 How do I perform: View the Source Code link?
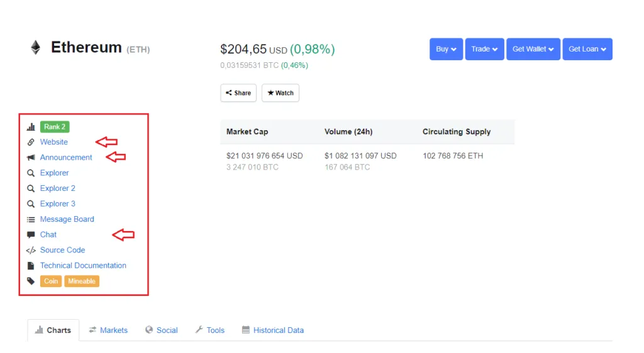[x=62, y=250]
